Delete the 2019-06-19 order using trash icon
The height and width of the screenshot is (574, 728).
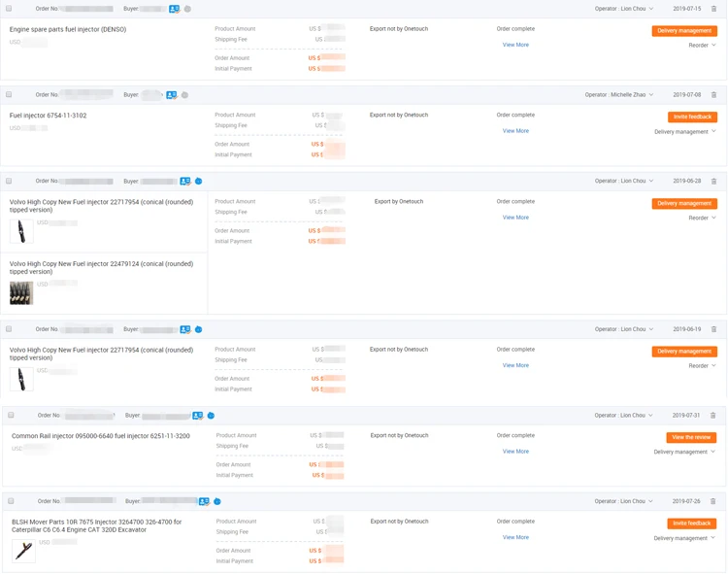(713, 329)
